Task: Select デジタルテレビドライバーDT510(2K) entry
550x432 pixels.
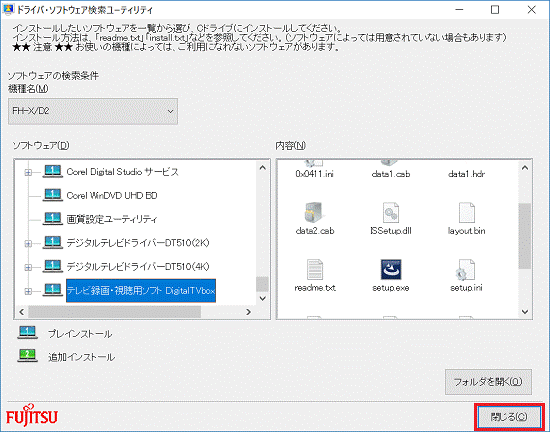Action: point(138,243)
